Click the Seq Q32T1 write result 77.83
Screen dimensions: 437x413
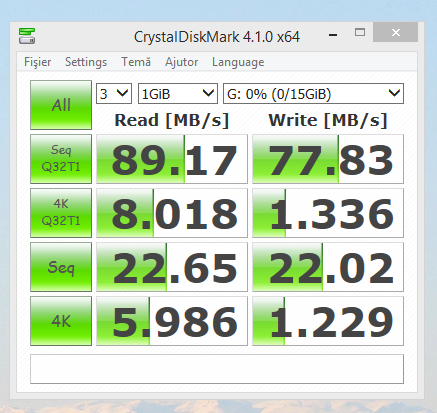coord(328,159)
